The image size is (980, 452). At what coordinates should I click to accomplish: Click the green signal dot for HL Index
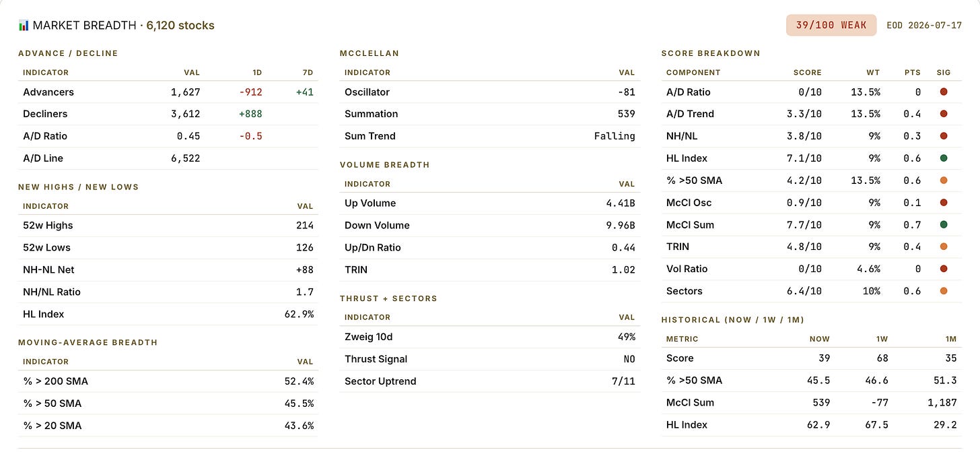click(x=944, y=158)
